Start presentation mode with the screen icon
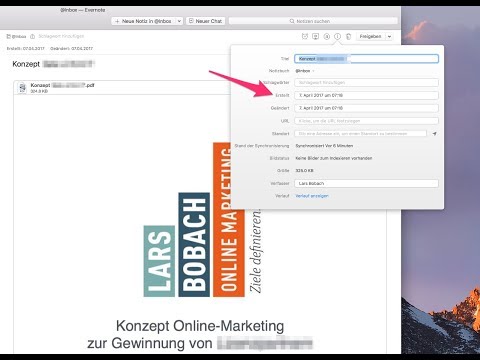 (x=315, y=36)
